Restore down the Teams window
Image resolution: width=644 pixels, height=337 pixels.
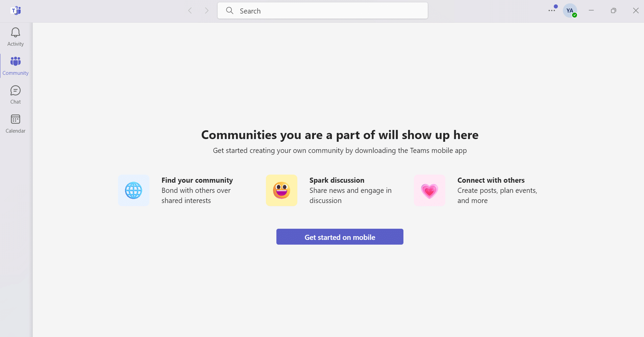[614, 10]
